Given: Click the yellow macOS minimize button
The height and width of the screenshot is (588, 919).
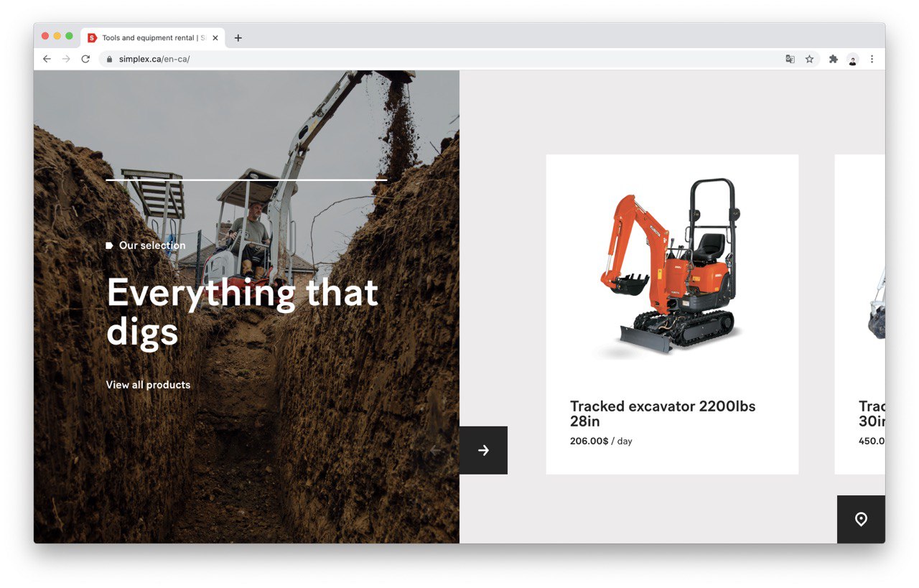Looking at the screenshot, I should [x=57, y=36].
